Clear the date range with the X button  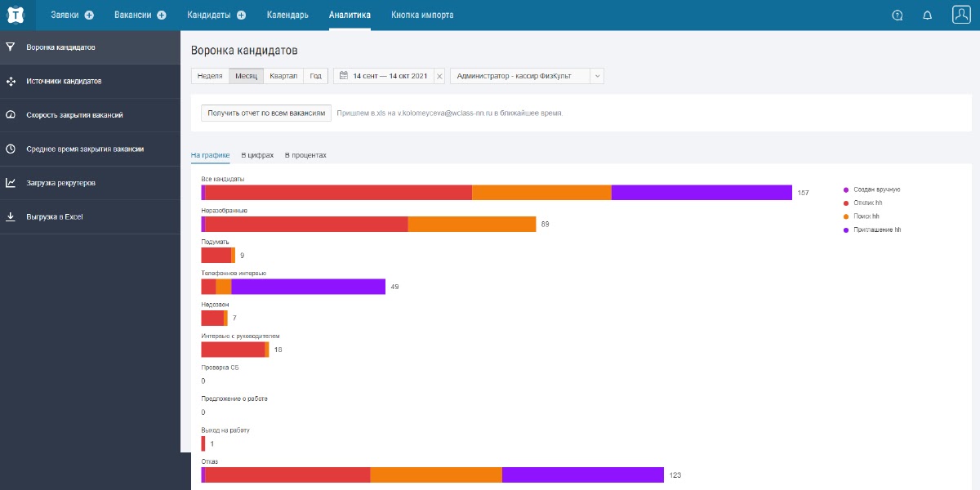(439, 76)
